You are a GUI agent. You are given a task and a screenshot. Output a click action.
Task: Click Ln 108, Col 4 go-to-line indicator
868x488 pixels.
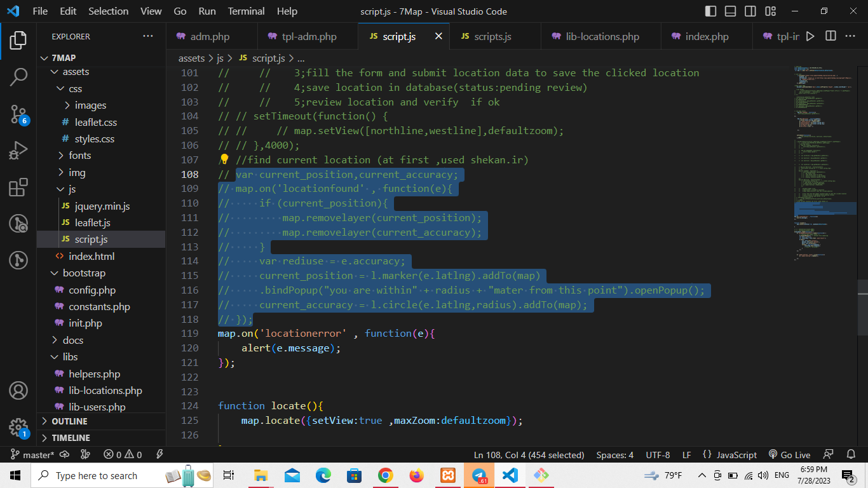(x=529, y=455)
